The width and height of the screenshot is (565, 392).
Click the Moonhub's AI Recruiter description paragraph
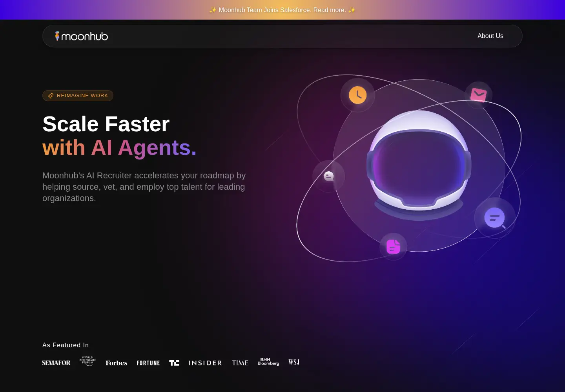tap(144, 187)
